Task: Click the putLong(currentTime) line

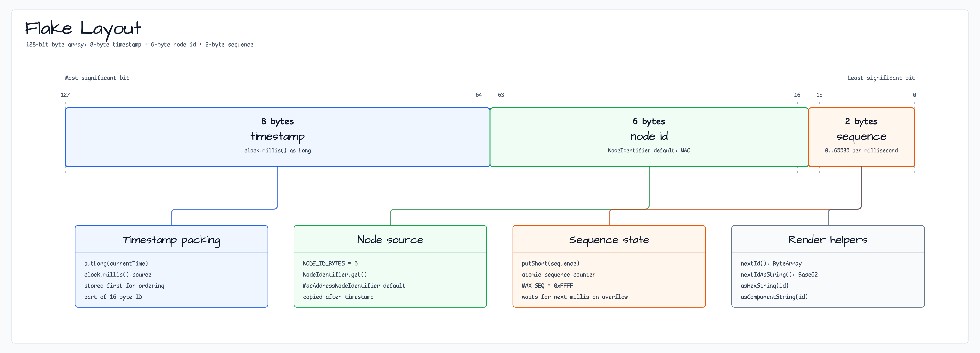Action: tap(116, 263)
